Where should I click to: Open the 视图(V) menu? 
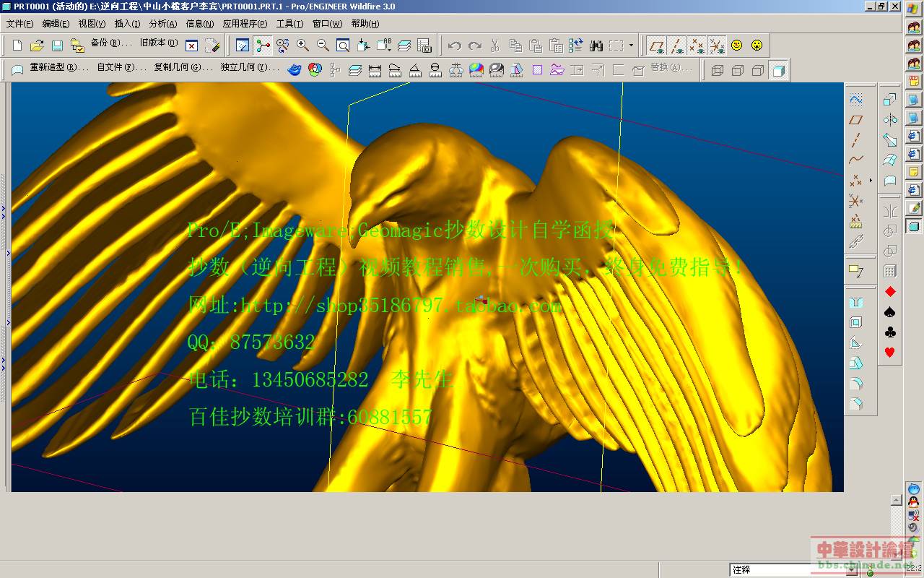(x=92, y=24)
